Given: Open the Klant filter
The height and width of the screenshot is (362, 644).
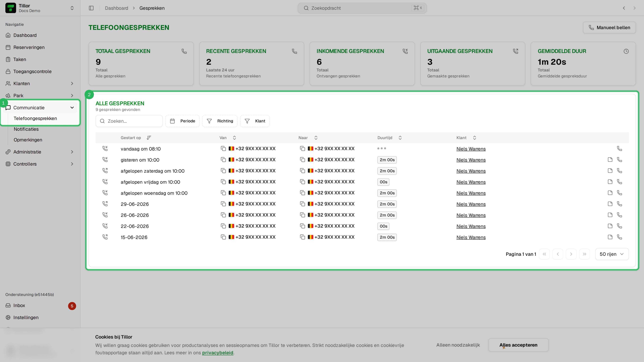Looking at the screenshot, I should click(x=255, y=121).
